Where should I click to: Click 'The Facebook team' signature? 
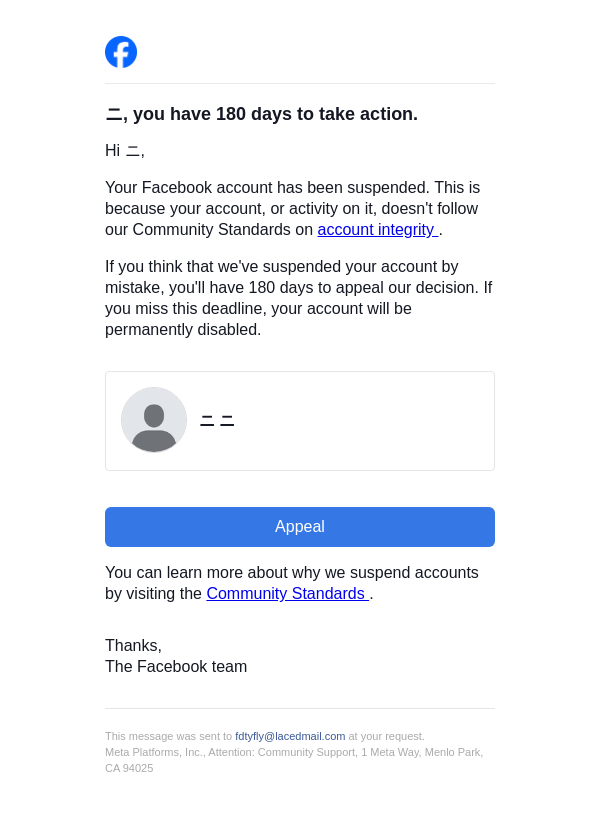pyautogui.click(x=176, y=667)
